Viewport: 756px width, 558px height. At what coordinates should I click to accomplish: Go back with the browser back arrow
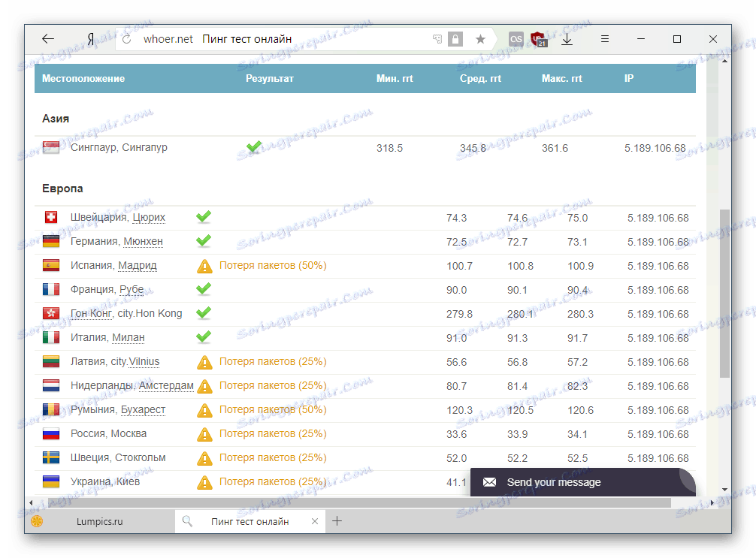[x=48, y=39]
